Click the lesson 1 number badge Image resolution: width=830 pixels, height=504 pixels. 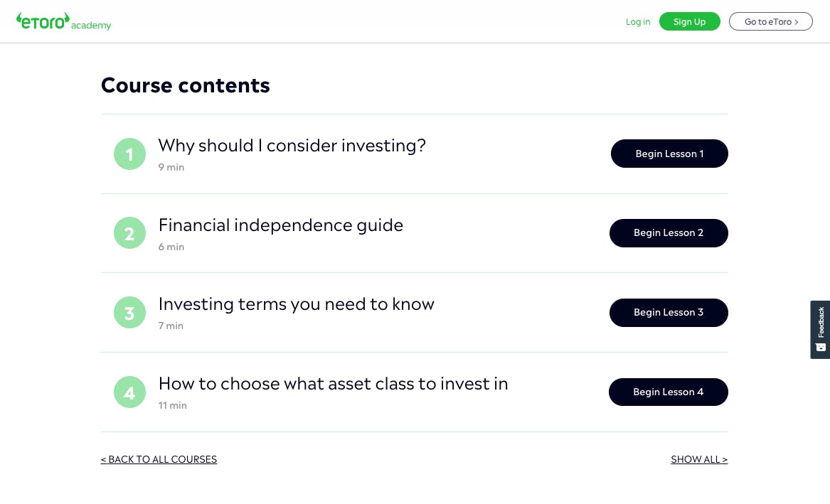click(129, 154)
